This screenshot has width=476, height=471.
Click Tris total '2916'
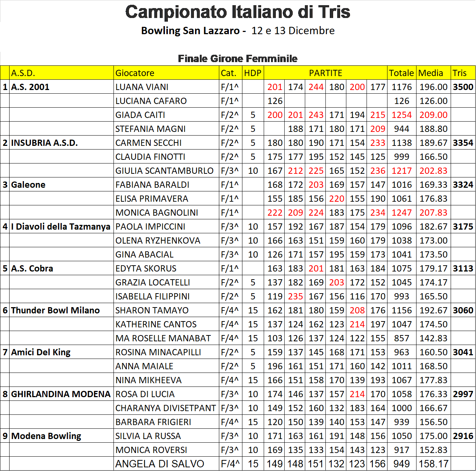pos(463,436)
